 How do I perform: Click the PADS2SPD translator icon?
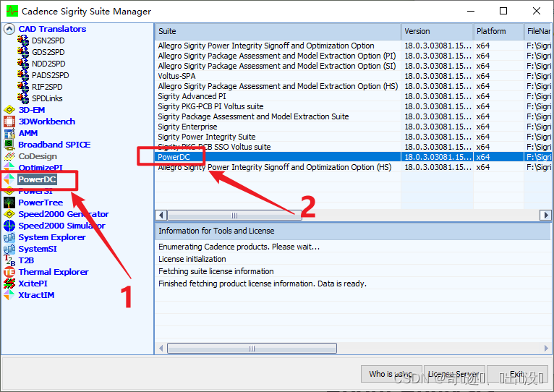[x=23, y=75]
